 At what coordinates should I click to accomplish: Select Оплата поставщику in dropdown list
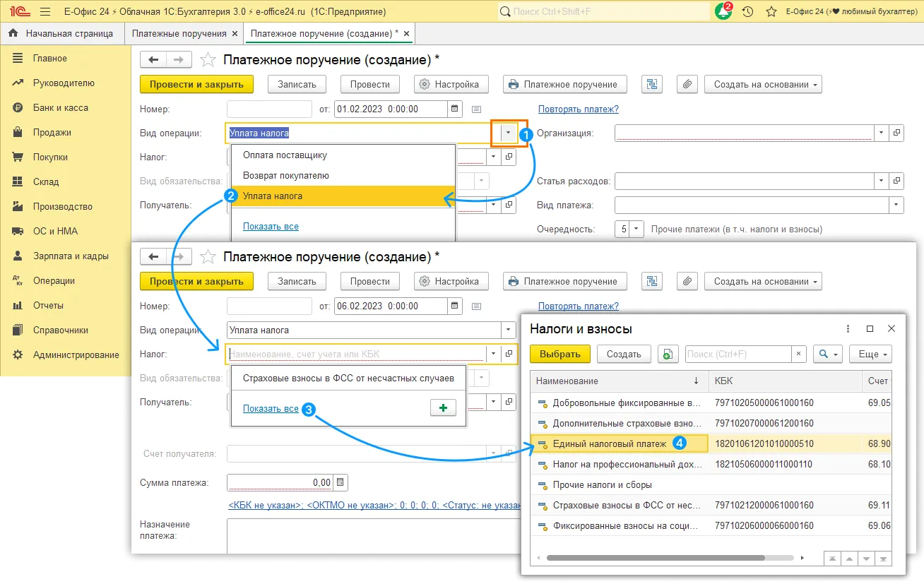point(343,155)
